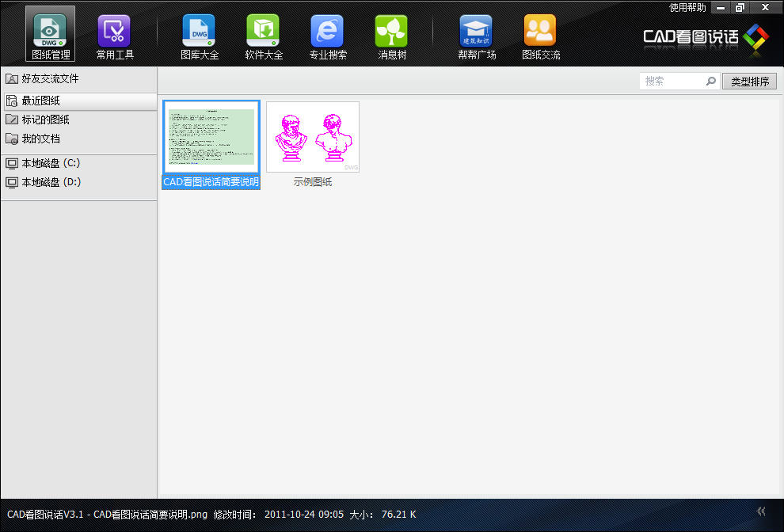Click the C: drive monitor icon
The height and width of the screenshot is (532, 784).
coord(12,164)
